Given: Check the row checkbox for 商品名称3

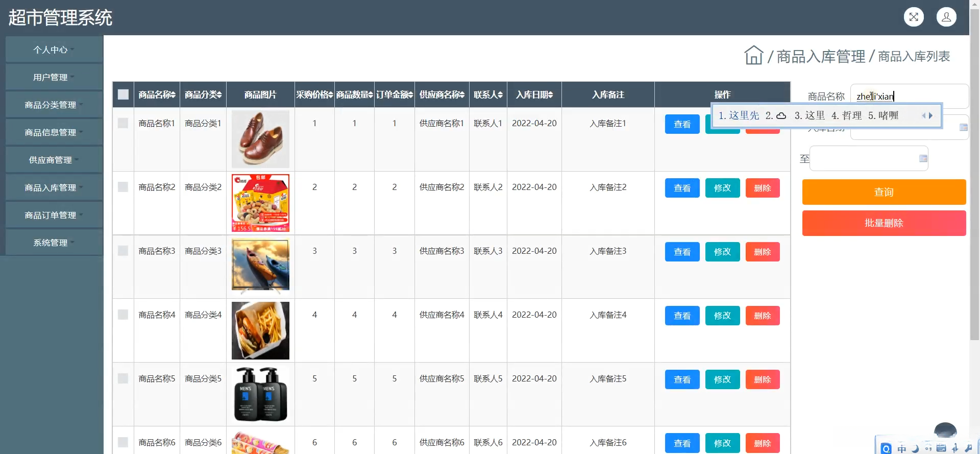Looking at the screenshot, I should [123, 251].
